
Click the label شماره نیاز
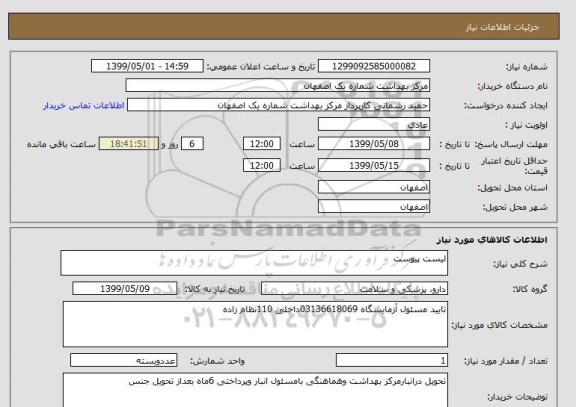527,67
